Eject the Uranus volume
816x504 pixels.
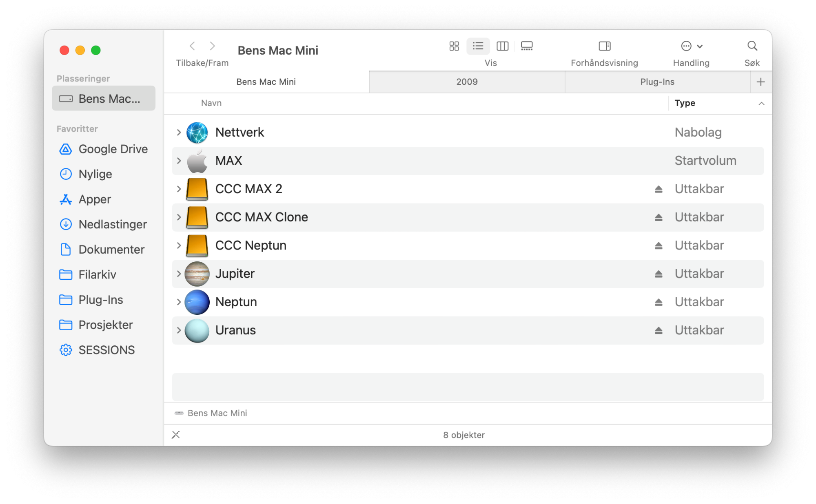[x=659, y=330]
